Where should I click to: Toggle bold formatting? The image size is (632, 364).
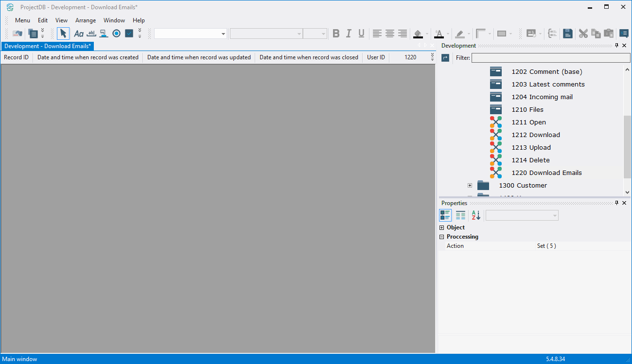pyautogui.click(x=336, y=34)
